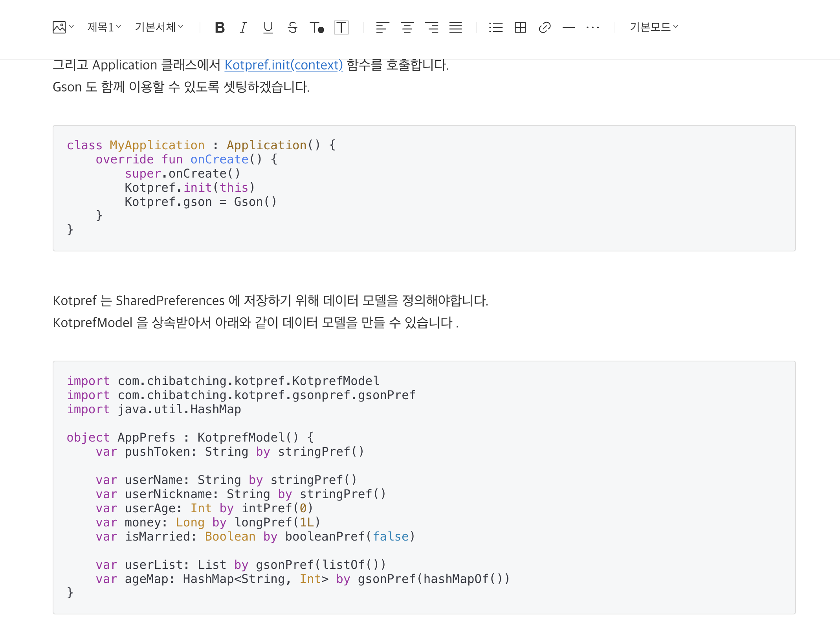Justify the paragraph text
This screenshot has width=840, height=638.
tap(456, 27)
